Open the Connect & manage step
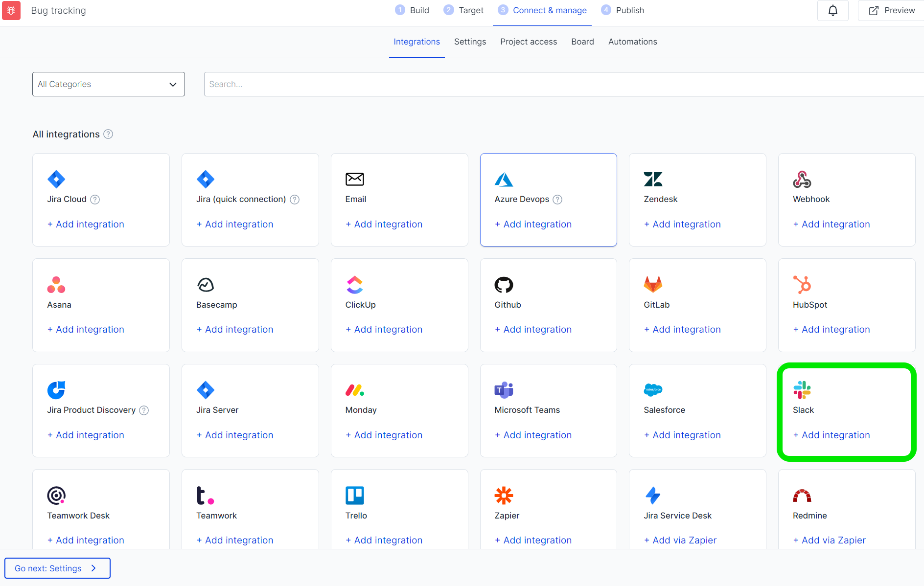Image resolution: width=924 pixels, height=586 pixels. [x=542, y=10]
